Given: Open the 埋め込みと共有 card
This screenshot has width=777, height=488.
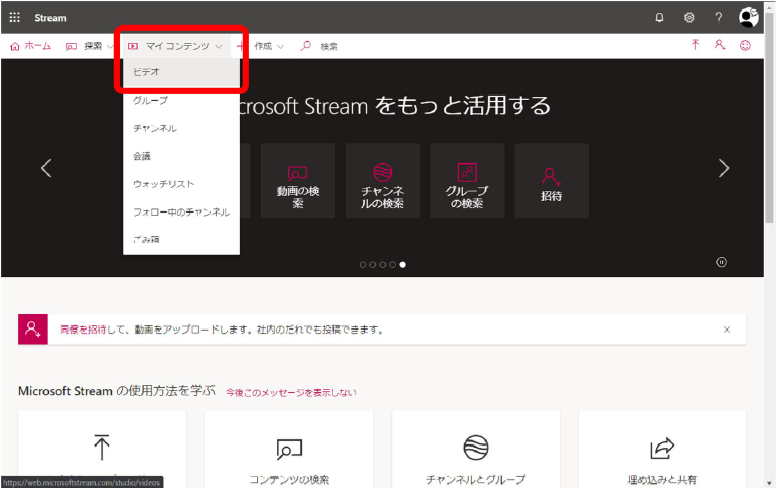Looking at the screenshot, I should 662,449.
